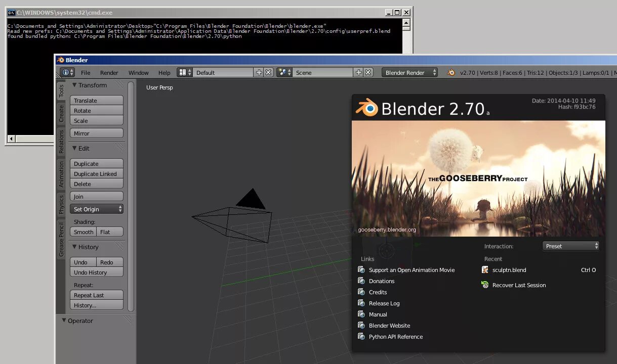Collapse the Edit panel
This screenshot has height=364, width=617.
[74, 148]
